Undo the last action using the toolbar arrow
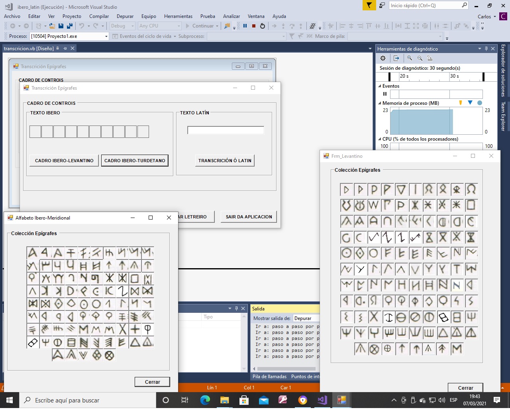The height and width of the screenshot is (420, 510). point(82,26)
